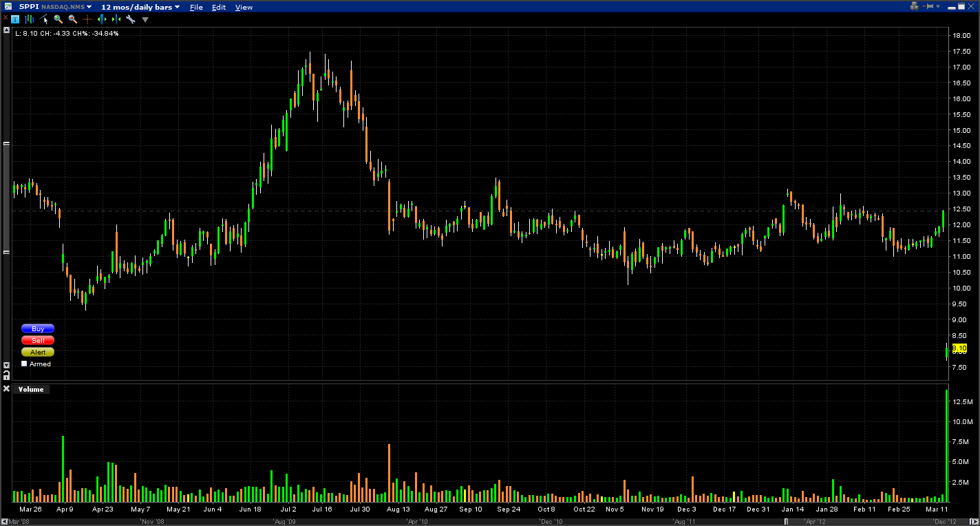Viewport: 980px width, 526px height.
Task: Click the bottom timeline scrollbar handle
Action: click(x=787, y=521)
